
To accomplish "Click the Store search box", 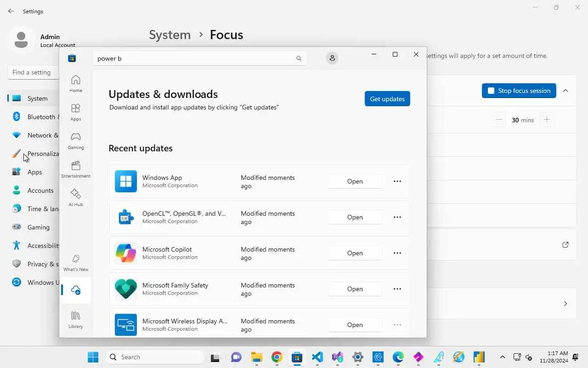I will 200,58.
